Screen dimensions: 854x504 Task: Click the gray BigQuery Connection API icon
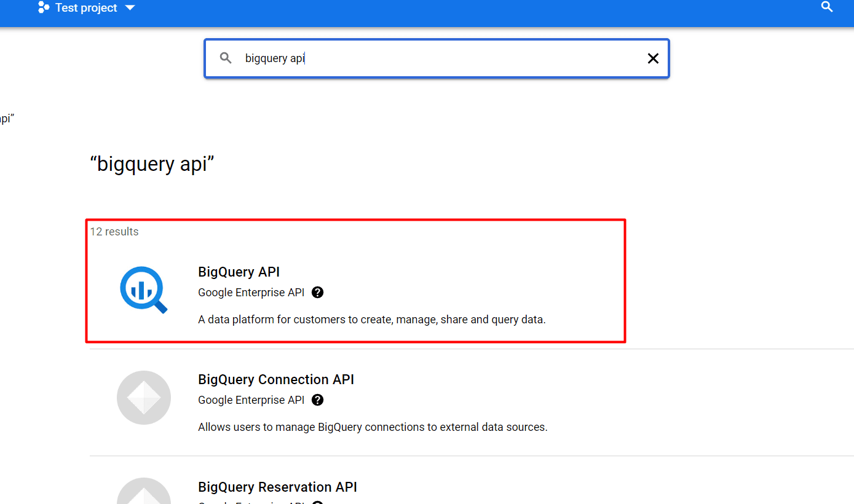tap(144, 398)
